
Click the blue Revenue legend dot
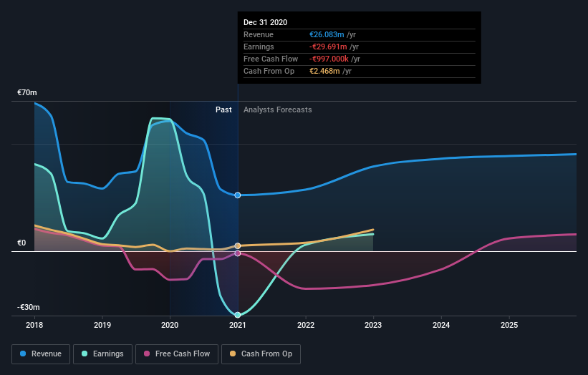pyautogui.click(x=23, y=354)
